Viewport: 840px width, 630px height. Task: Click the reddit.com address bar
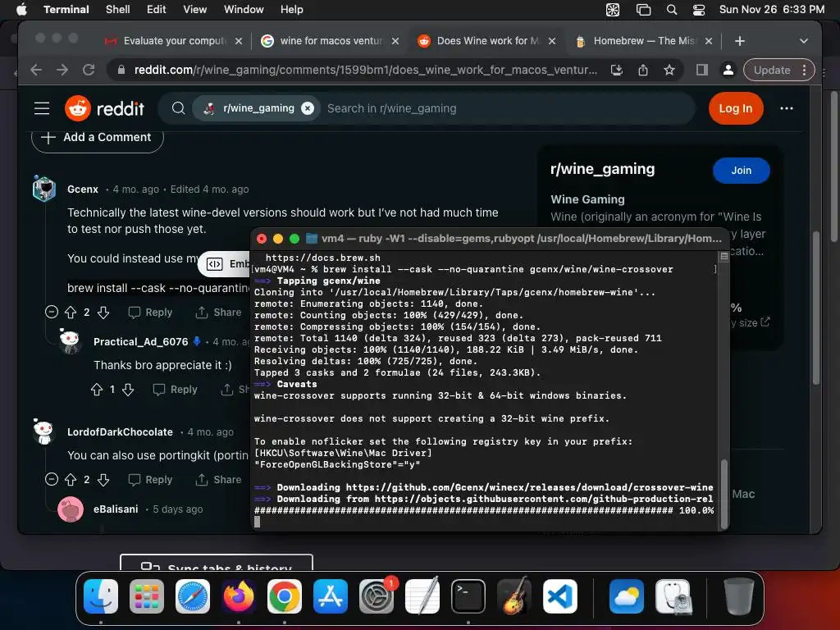[x=365, y=70]
